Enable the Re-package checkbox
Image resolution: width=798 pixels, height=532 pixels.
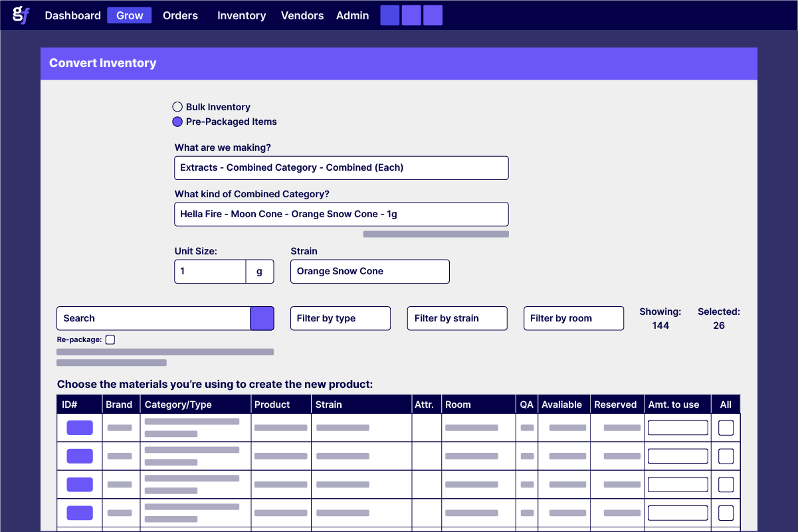pos(110,339)
